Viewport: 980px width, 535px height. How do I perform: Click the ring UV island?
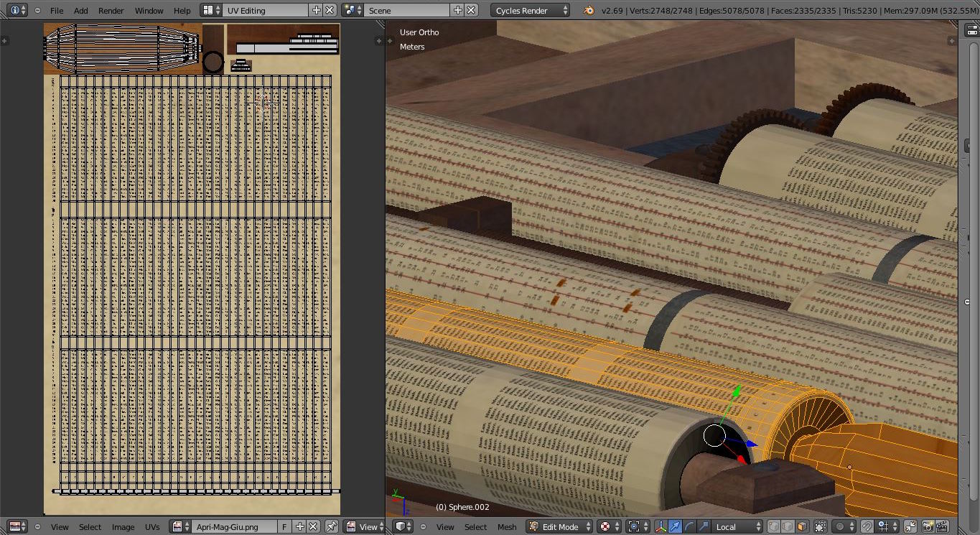[x=213, y=62]
